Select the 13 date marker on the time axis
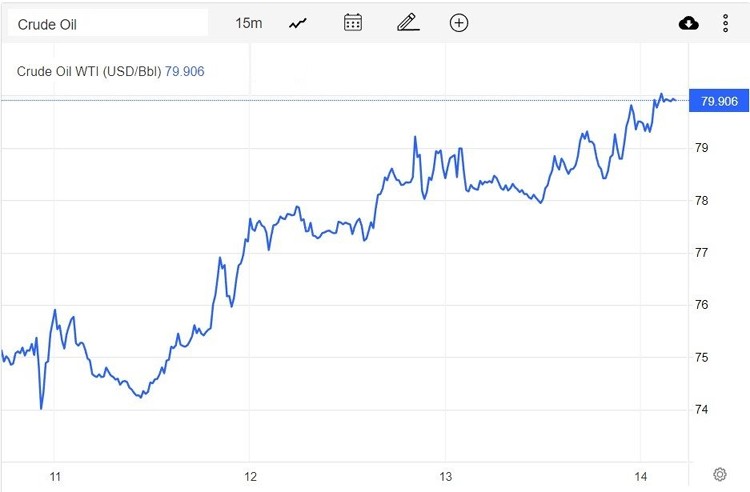750x492 pixels. pyautogui.click(x=446, y=476)
